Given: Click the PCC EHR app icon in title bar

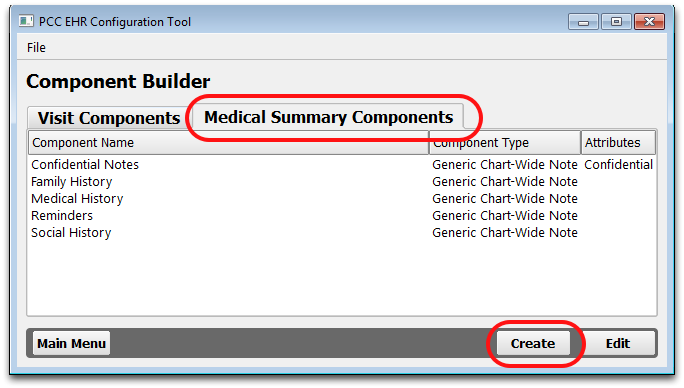Looking at the screenshot, I should click(x=26, y=21).
